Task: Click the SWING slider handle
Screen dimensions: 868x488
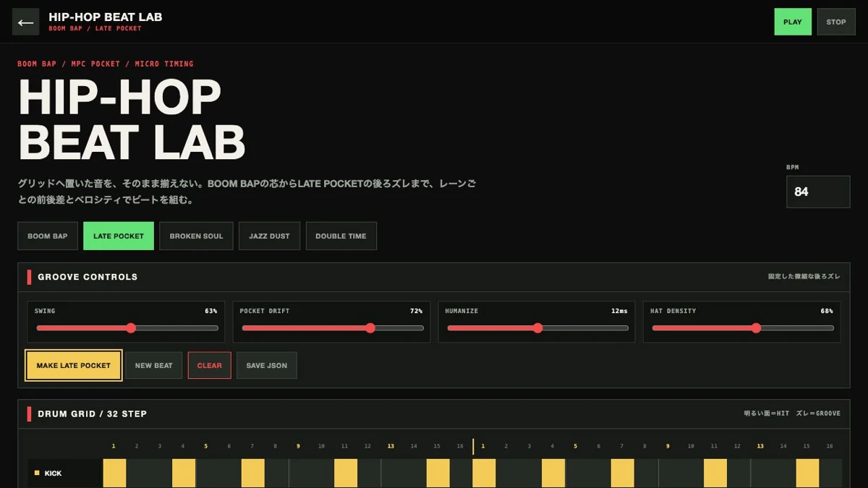Action: [x=131, y=328]
